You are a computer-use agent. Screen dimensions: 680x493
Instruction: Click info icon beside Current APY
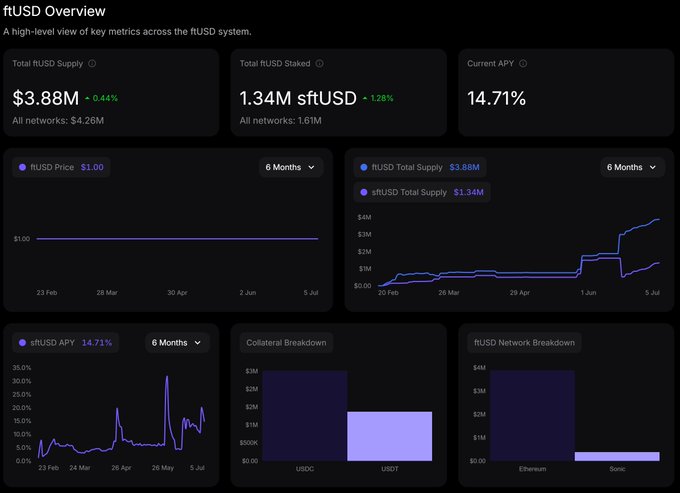[x=523, y=63]
